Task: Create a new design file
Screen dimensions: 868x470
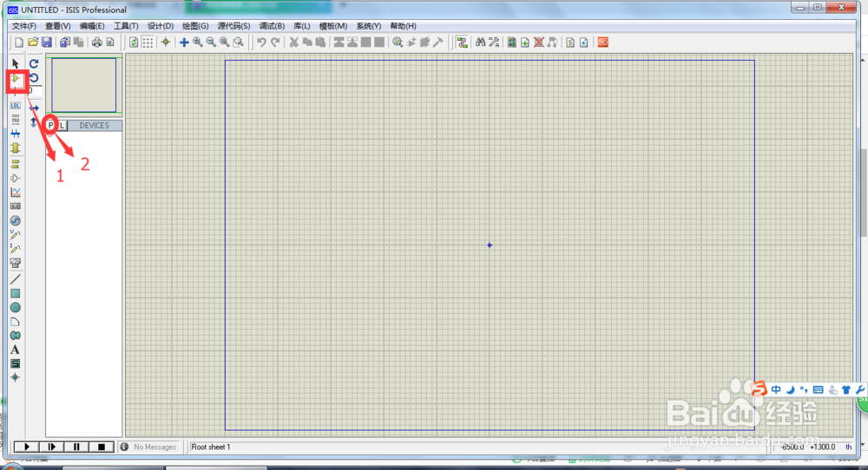Action: coord(19,42)
